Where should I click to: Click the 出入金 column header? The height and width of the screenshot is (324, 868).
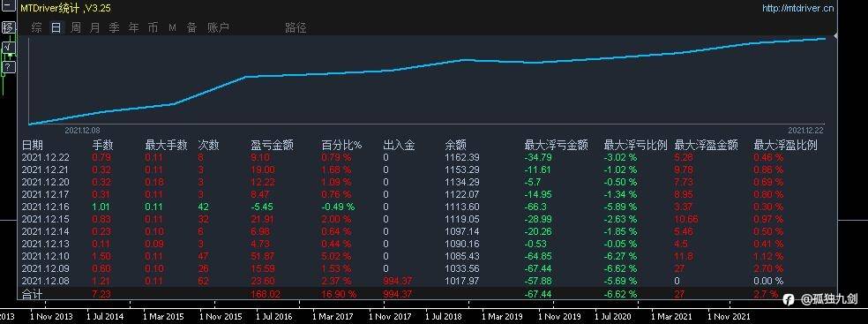point(399,145)
